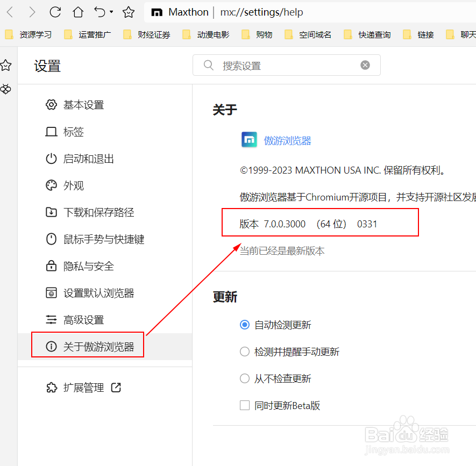The image size is (476, 466).
Task: Open the 快递查询 bookmark folder
Action: coord(367,34)
